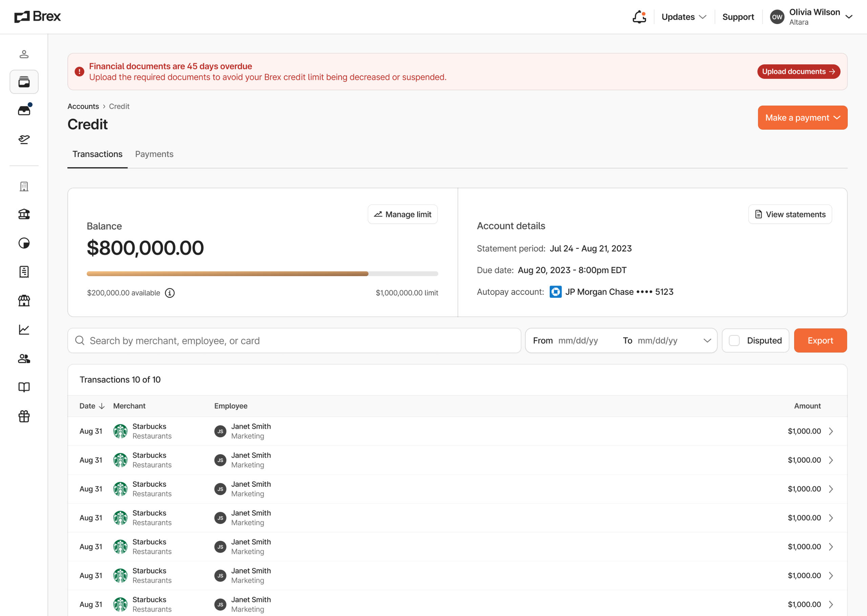Click the Export button
Viewport: 867px width, 616px height.
[820, 340]
